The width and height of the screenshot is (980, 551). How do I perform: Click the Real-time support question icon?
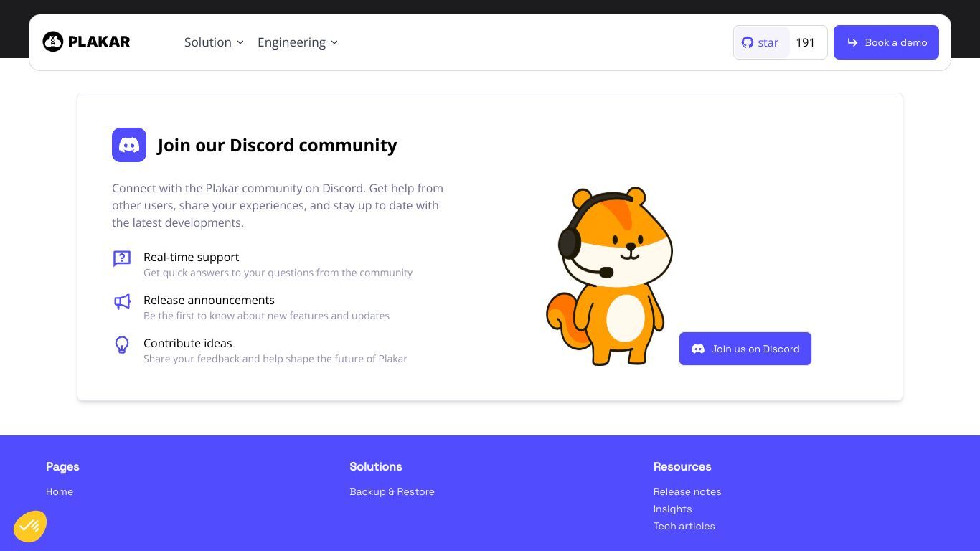pos(122,258)
